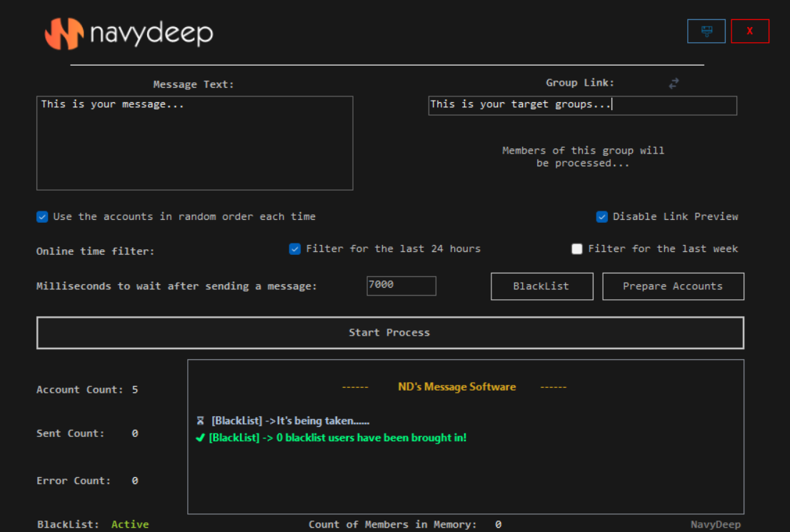Image resolution: width=790 pixels, height=532 pixels.
Task: Click the Error Count: 0 text
Action: [x=87, y=481]
